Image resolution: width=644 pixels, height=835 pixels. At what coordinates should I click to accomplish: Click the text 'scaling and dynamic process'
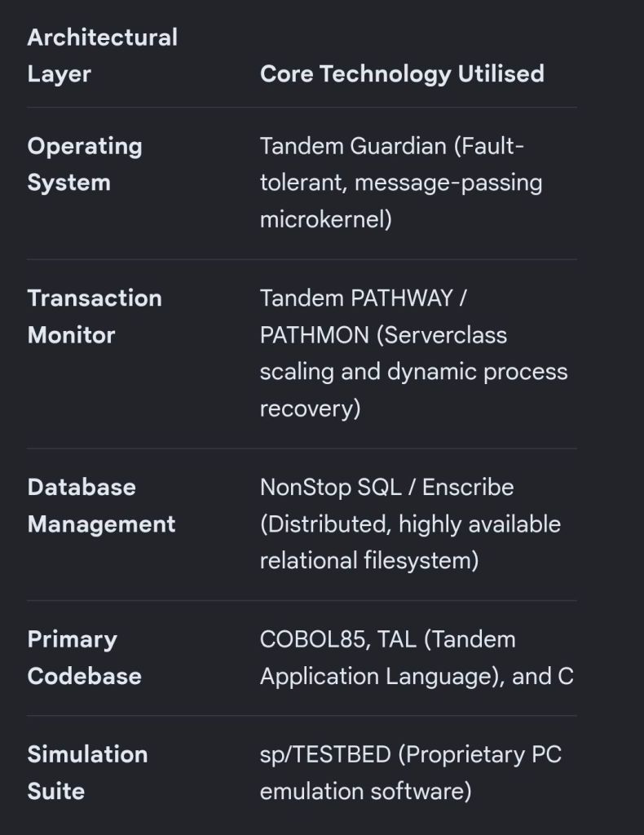[x=413, y=372]
